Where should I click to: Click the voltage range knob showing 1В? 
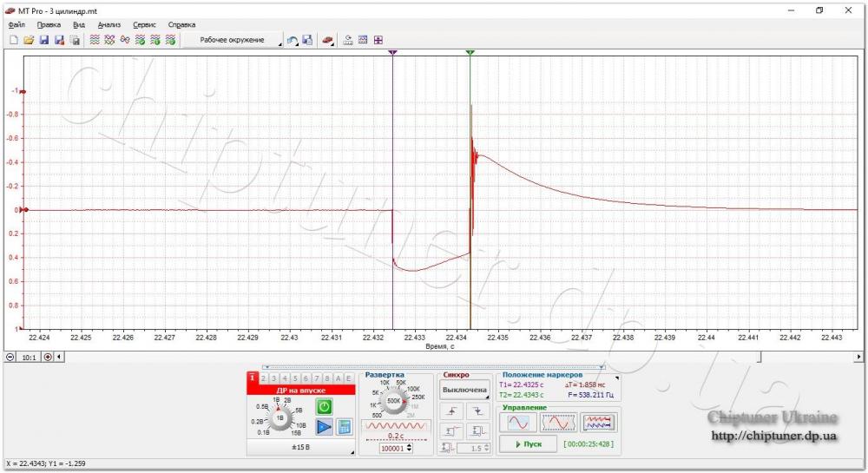click(x=279, y=417)
